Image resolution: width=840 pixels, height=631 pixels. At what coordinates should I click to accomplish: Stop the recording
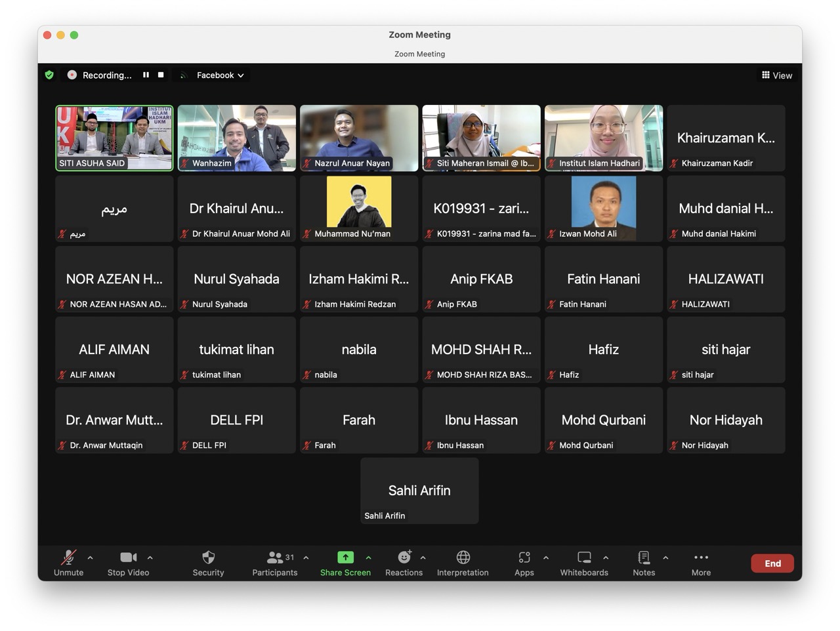[x=161, y=75]
